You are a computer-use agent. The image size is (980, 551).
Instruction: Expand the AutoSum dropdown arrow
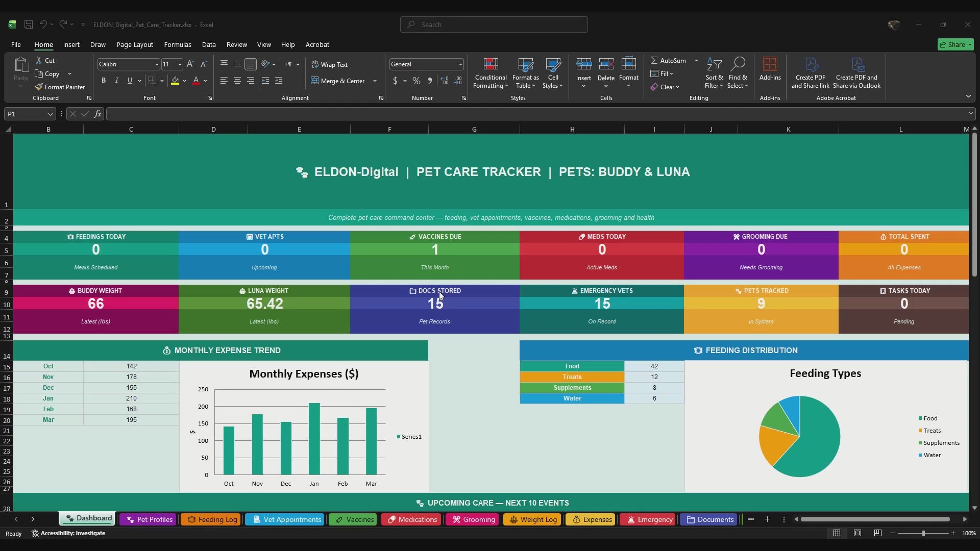click(x=696, y=60)
